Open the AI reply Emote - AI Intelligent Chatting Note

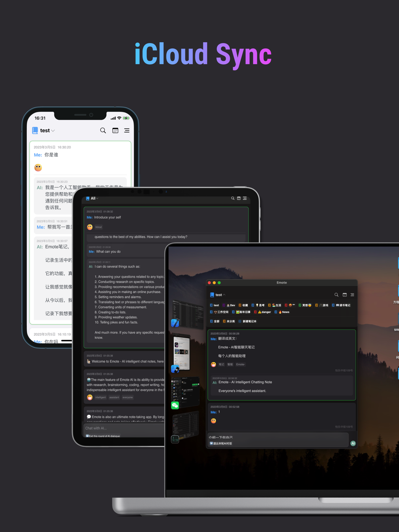(281, 386)
